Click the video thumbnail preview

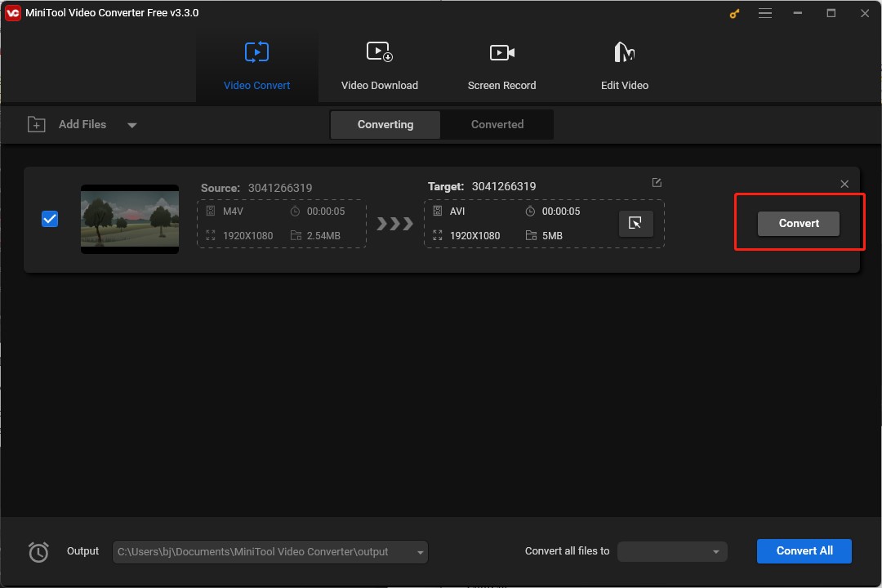coord(129,219)
